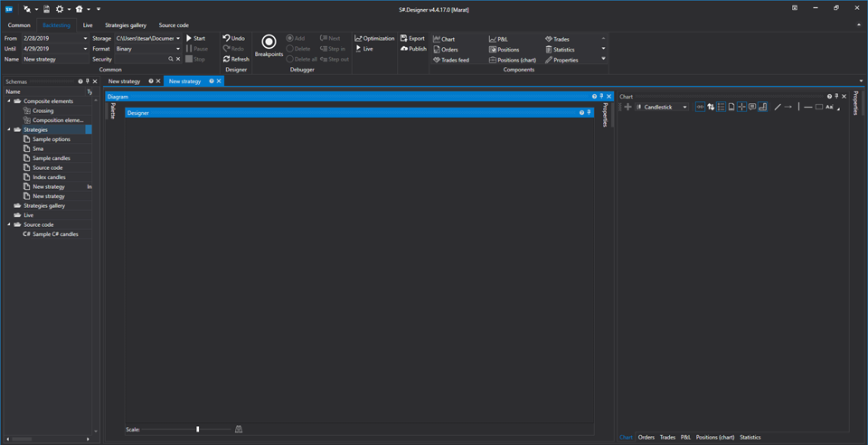The height and width of the screenshot is (445, 868).
Task: Toggle the crosshair button in the chart toolbar
Action: 741,107
